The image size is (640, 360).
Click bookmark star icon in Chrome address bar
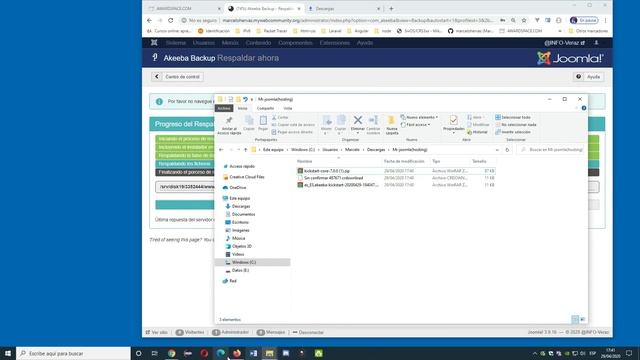click(524, 20)
